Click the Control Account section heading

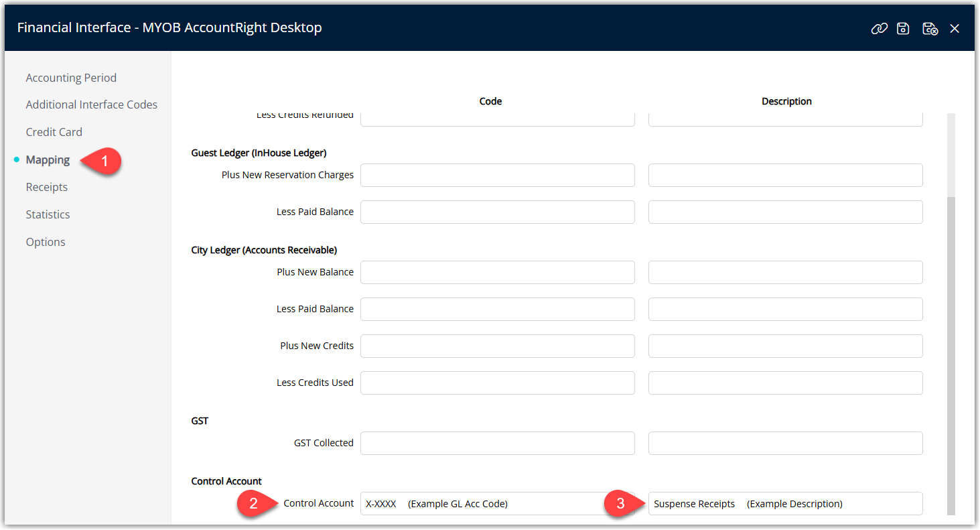pyautogui.click(x=226, y=481)
